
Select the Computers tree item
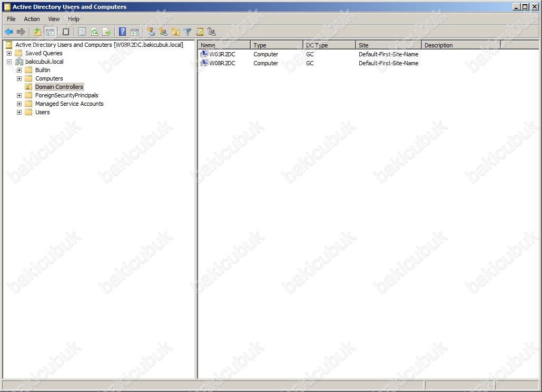coord(49,78)
